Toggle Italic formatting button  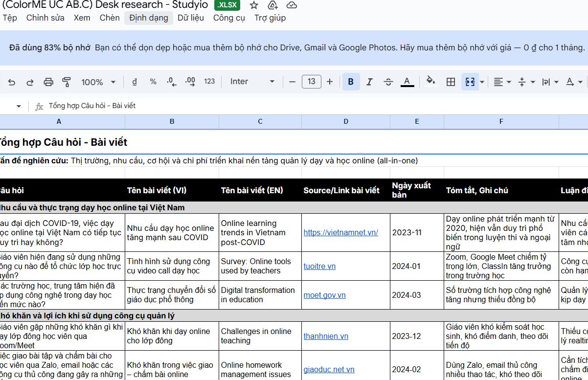point(369,82)
